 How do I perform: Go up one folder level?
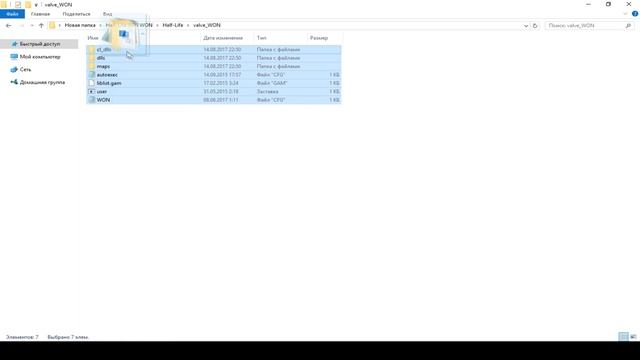(41, 25)
